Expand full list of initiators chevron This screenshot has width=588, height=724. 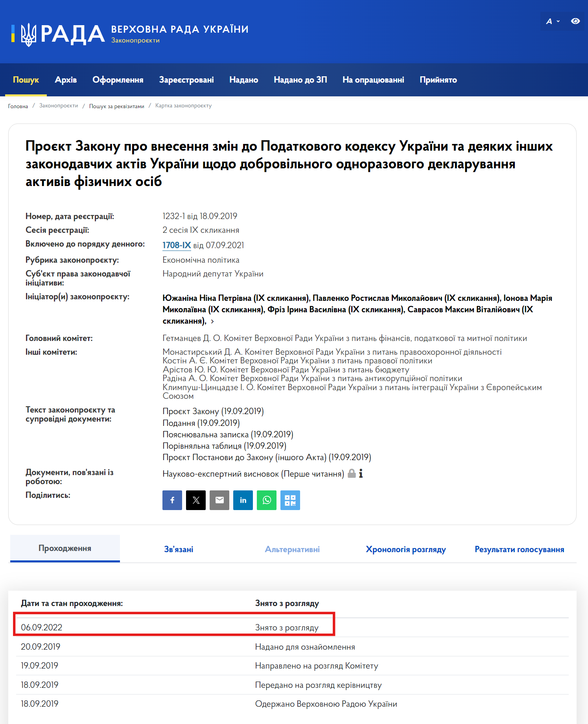[x=212, y=321]
